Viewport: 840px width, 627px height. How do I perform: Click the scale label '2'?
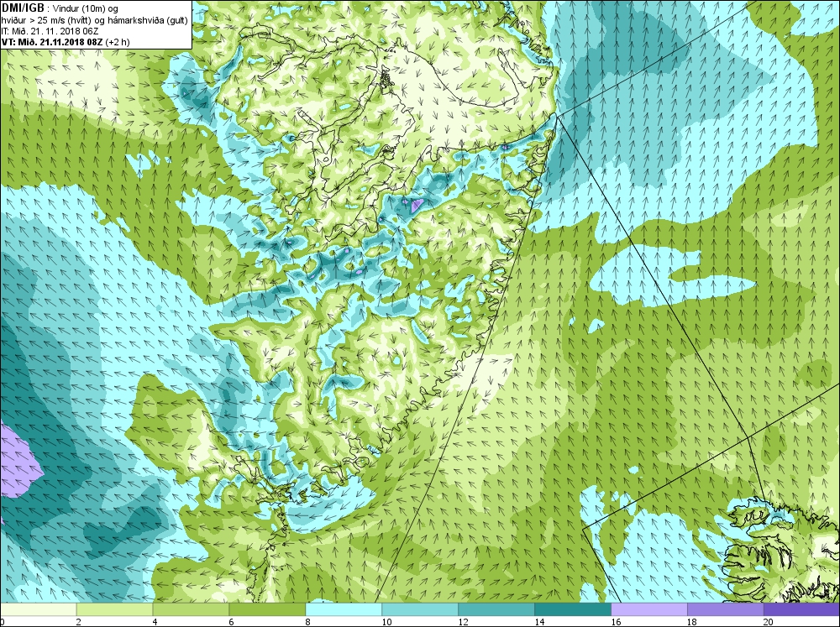click(x=79, y=622)
